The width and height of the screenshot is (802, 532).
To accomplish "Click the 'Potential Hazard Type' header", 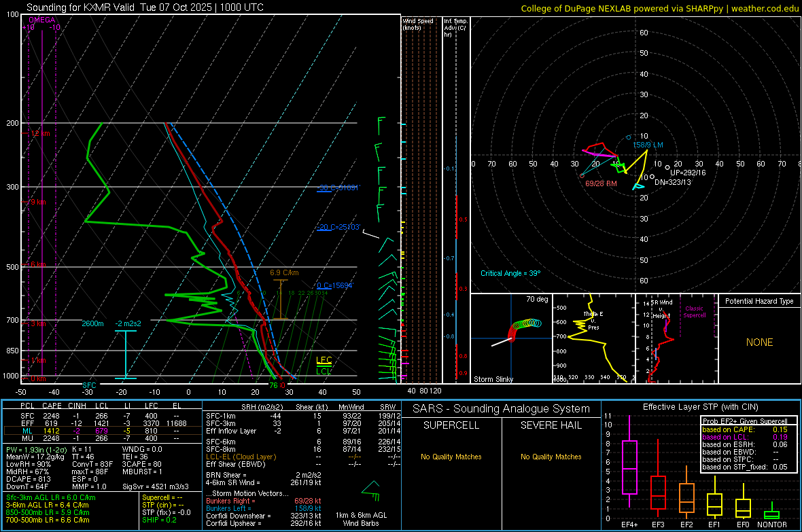I will [759, 301].
